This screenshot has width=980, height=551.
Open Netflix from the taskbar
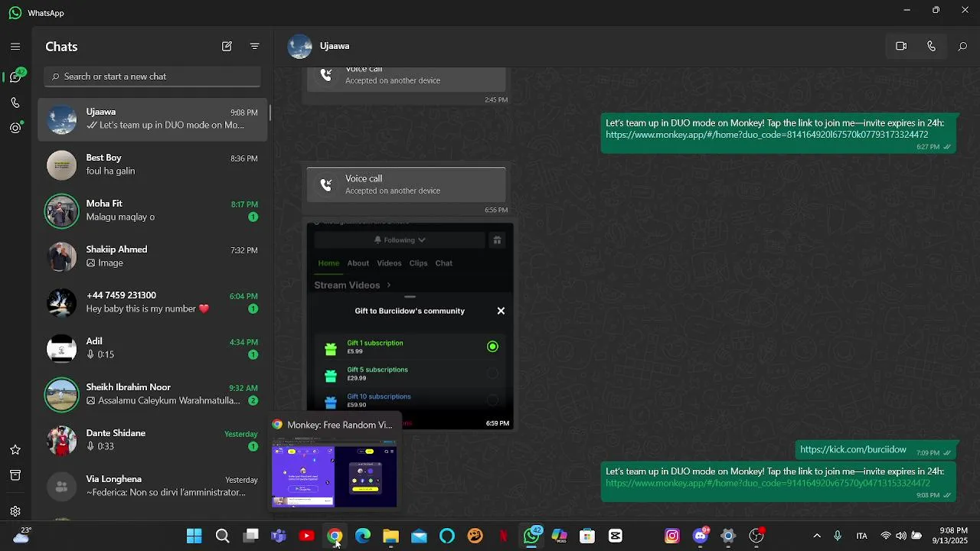[x=503, y=536]
